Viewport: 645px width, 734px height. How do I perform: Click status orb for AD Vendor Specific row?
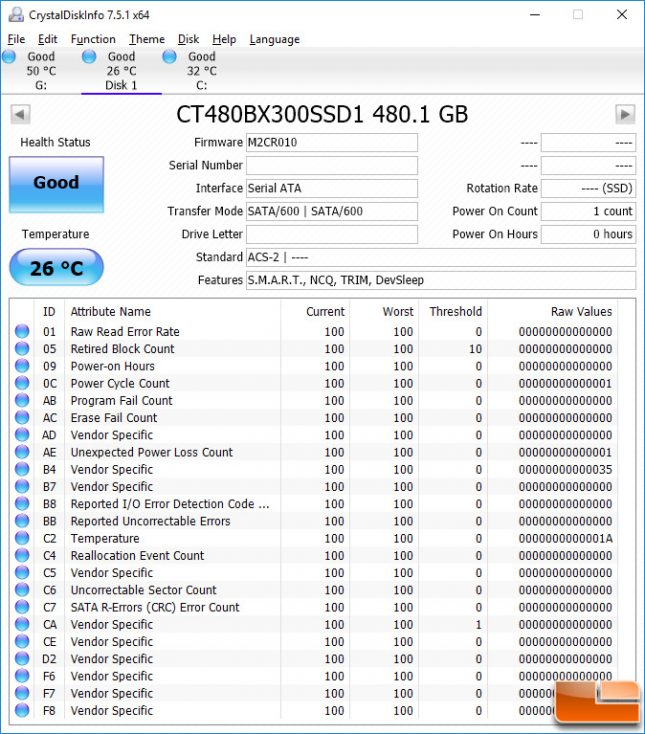(x=22, y=435)
